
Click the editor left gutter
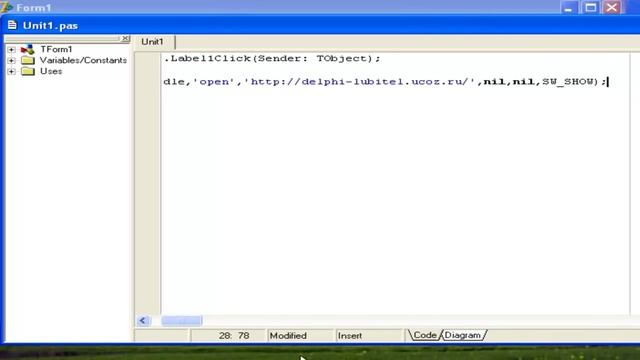pos(148,184)
